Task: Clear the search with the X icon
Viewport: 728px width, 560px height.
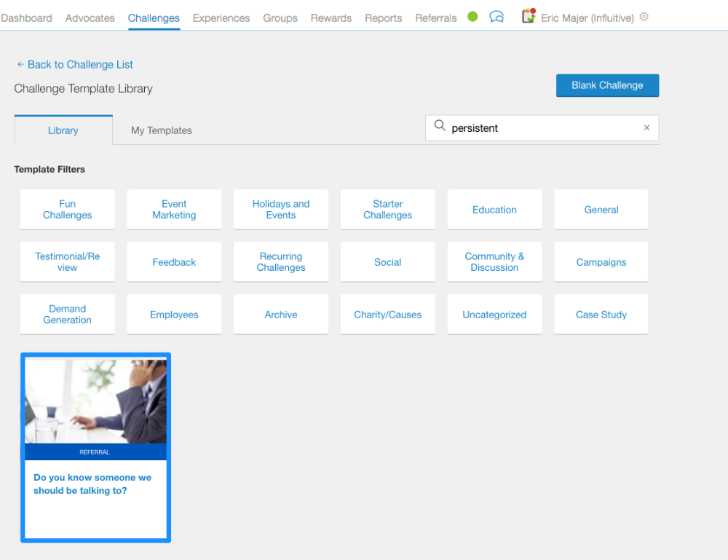Action: 646,127
